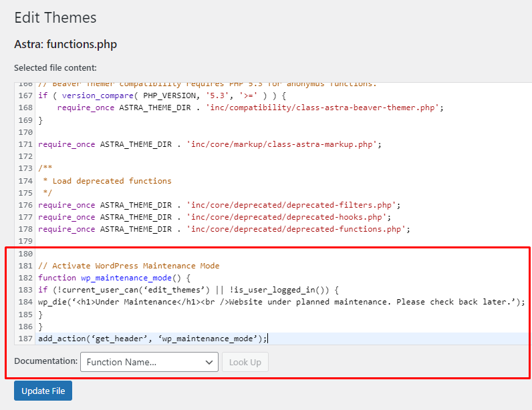Click the current_user_can if statement on line 183

[188, 290]
